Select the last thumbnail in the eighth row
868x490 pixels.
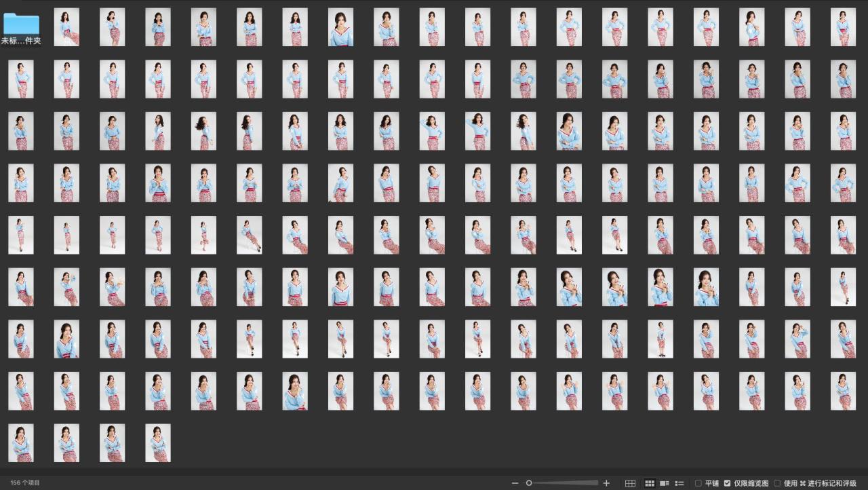pos(843,391)
